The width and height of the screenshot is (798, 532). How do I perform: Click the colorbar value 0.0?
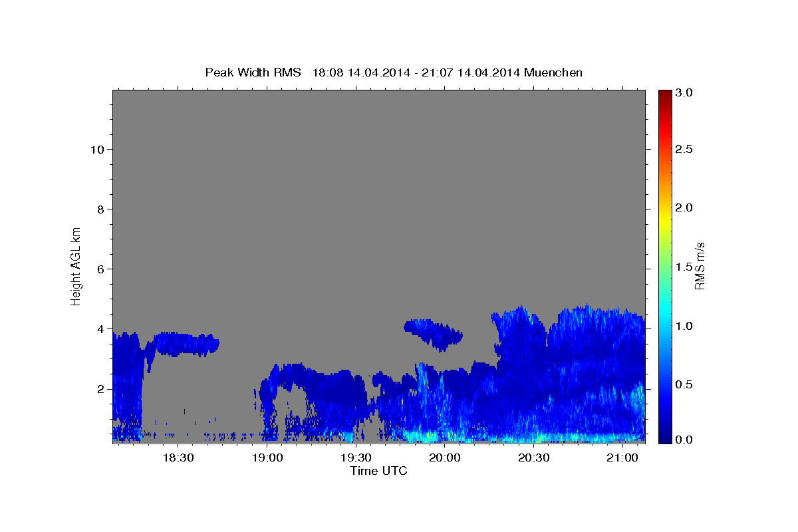coord(684,439)
